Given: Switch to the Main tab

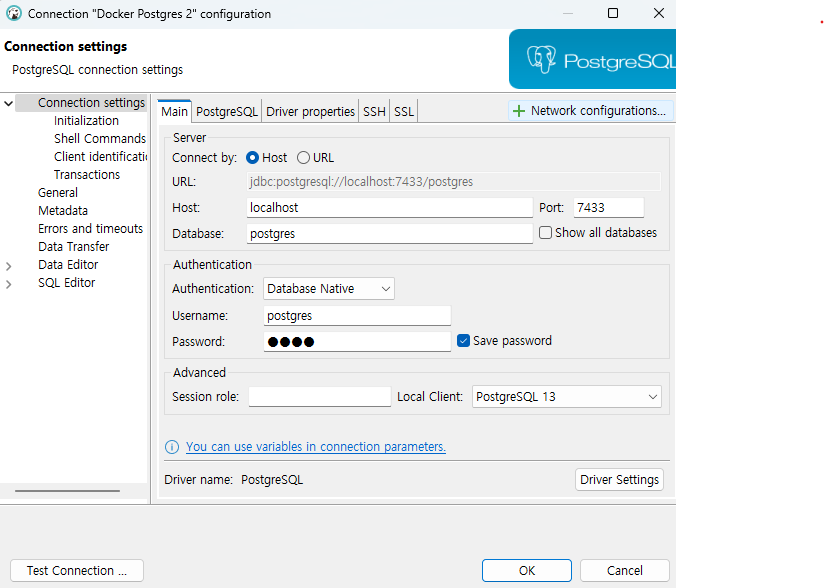Looking at the screenshot, I should (x=174, y=111).
